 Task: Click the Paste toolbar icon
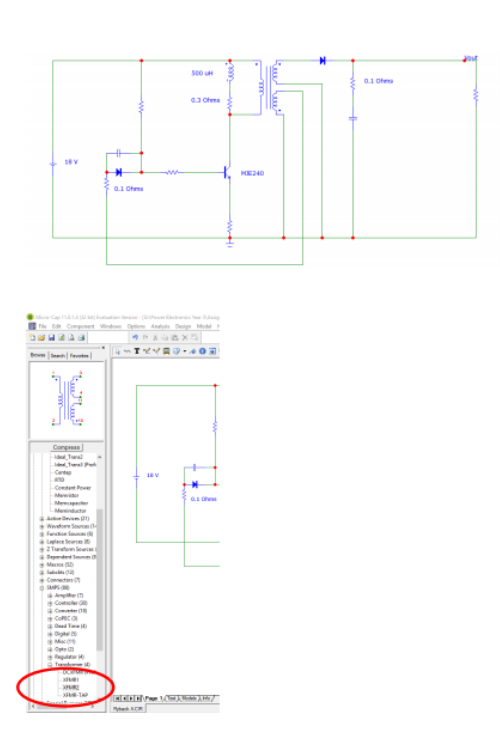(175, 338)
